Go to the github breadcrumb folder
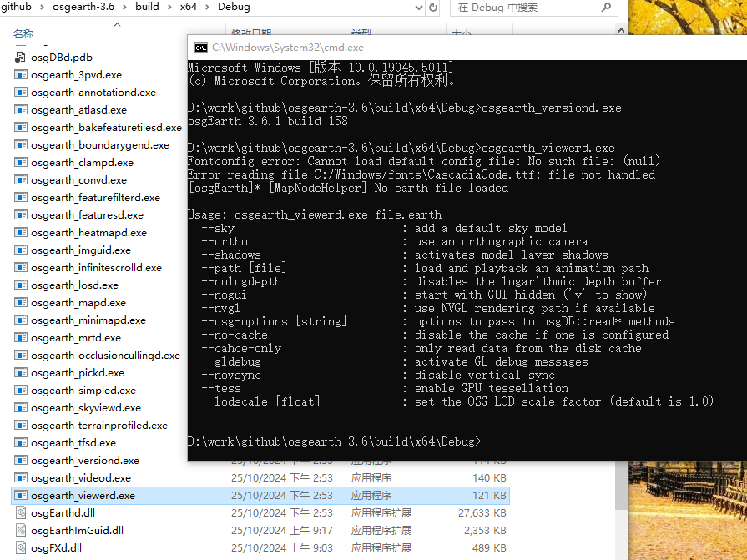 tap(17, 7)
